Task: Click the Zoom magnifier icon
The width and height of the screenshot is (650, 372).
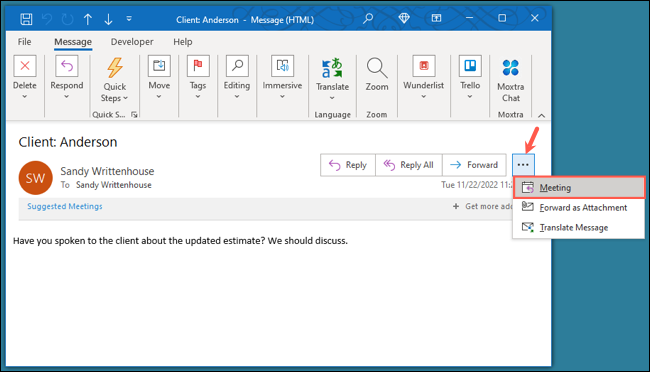Action: (x=377, y=68)
